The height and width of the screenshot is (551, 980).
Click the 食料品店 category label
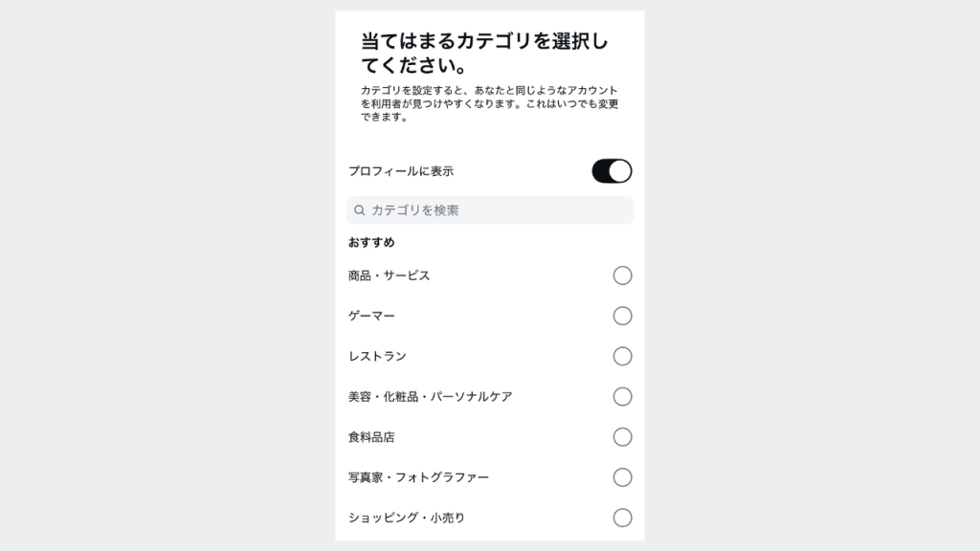(x=371, y=437)
